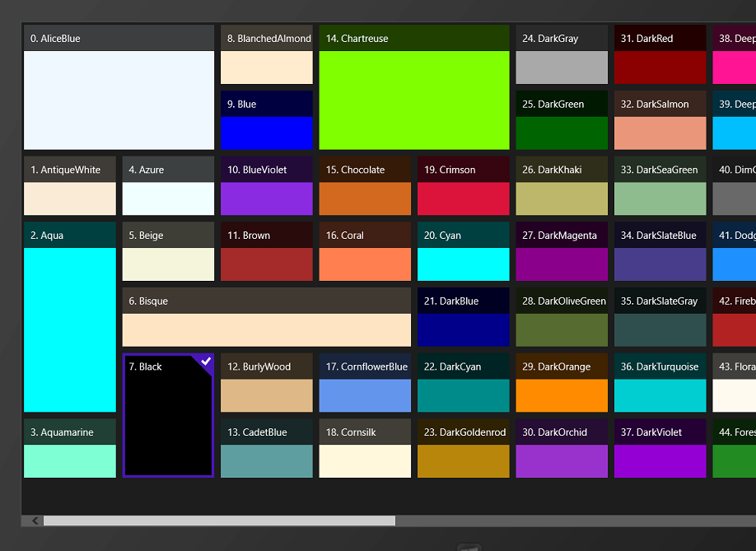
Task: Select the AliceBlue color tile
Action: point(119,87)
